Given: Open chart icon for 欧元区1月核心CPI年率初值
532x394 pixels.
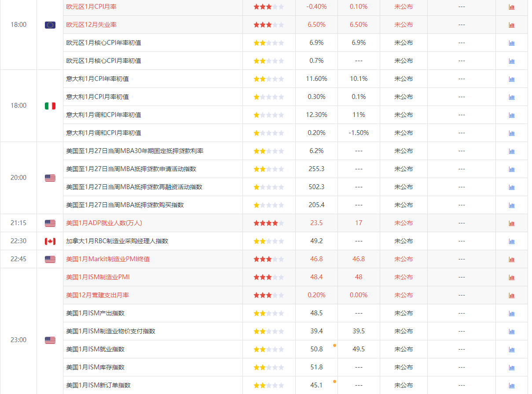Looking at the screenshot, I should click(511, 43).
